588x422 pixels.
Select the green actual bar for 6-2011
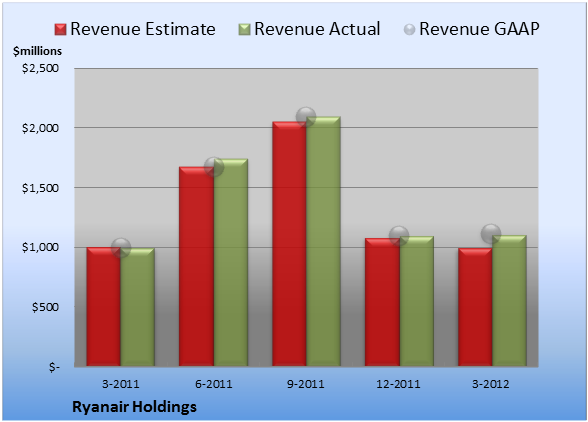[231, 262]
